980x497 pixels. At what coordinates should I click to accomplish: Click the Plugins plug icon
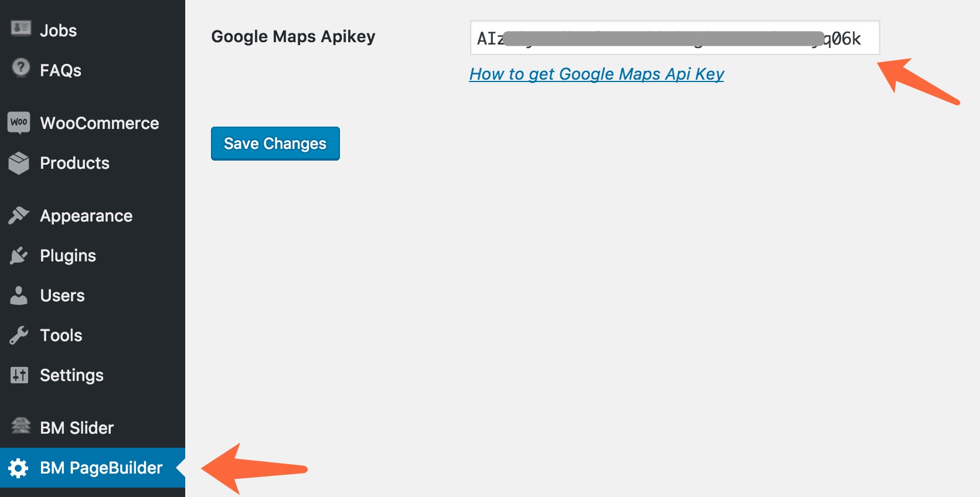pyautogui.click(x=19, y=256)
